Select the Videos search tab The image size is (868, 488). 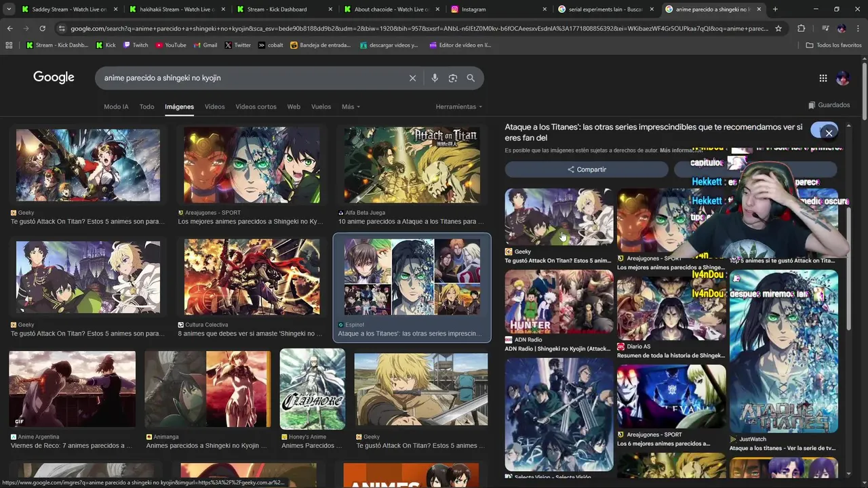(214, 106)
